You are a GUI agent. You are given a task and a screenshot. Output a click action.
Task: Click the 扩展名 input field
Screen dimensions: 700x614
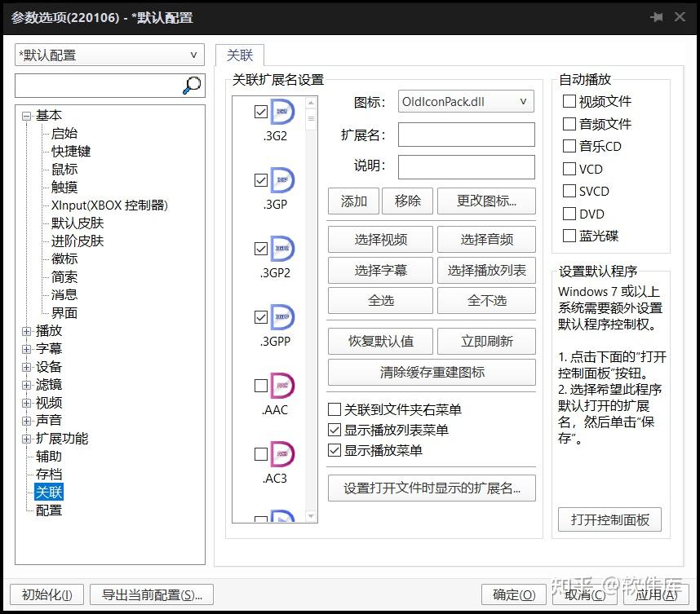click(x=467, y=135)
